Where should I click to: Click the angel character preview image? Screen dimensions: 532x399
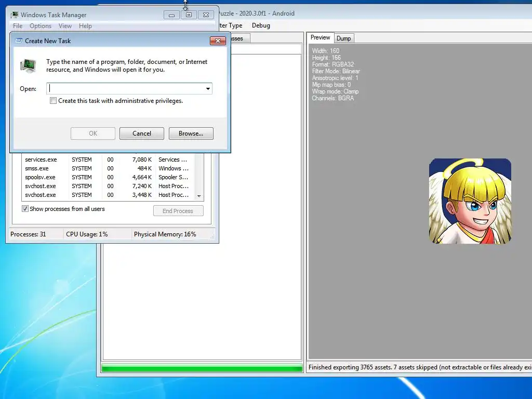(470, 201)
